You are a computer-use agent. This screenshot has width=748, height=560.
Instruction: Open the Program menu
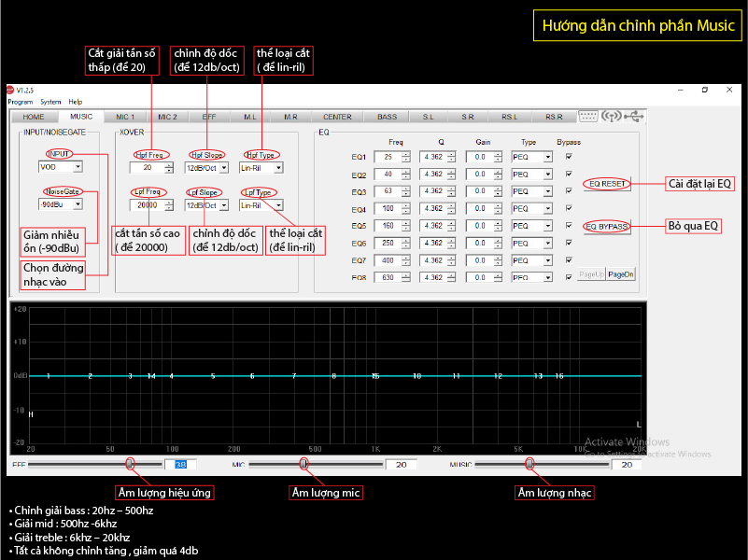20,102
